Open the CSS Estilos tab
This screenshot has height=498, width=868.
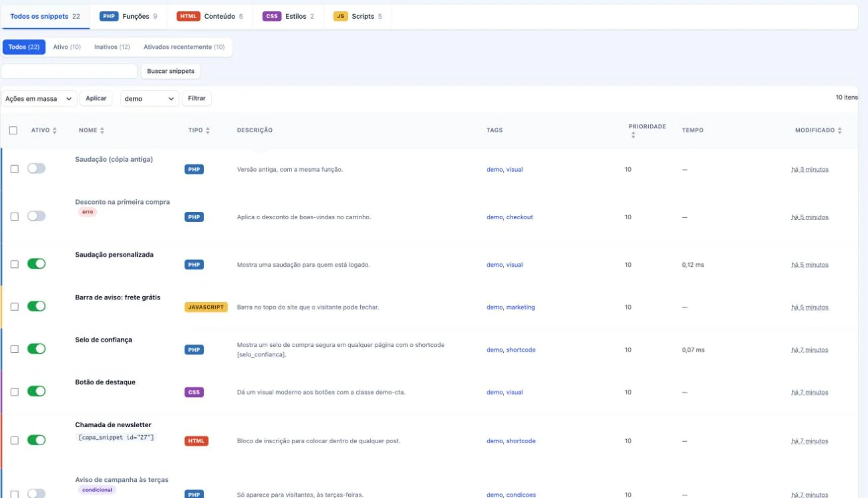point(288,16)
